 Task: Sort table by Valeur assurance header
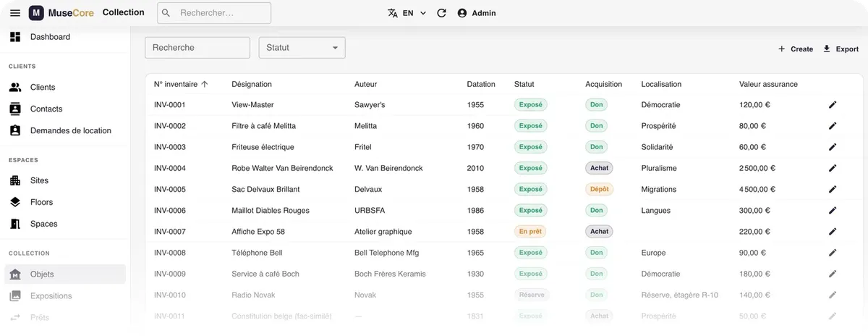pyautogui.click(x=768, y=84)
